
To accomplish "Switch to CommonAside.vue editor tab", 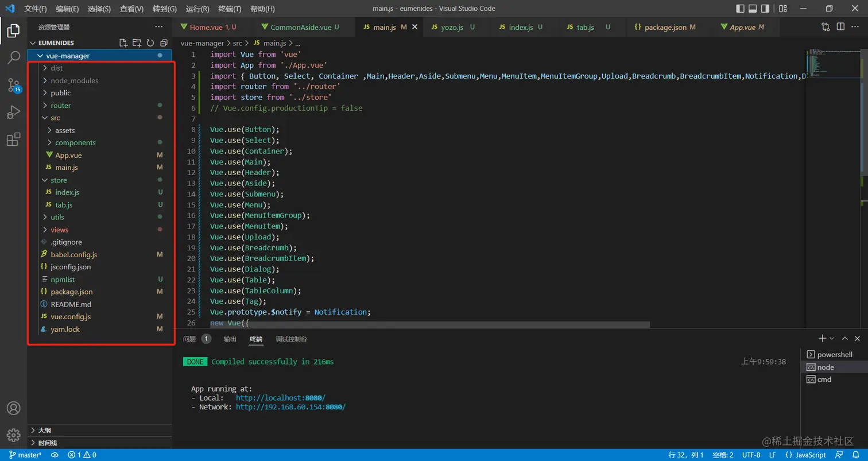I will pyautogui.click(x=304, y=27).
